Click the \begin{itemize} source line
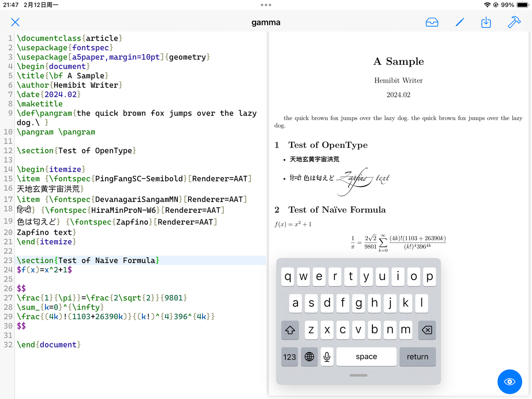Image resolution: width=532 pixels, height=399 pixels. pyautogui.click(x=51, y=169)
